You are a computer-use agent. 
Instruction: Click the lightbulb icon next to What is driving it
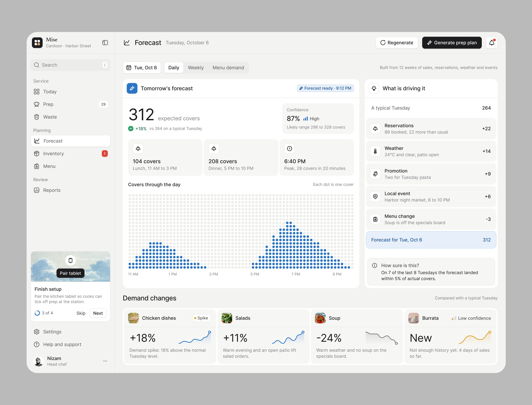tap(374, 88)
